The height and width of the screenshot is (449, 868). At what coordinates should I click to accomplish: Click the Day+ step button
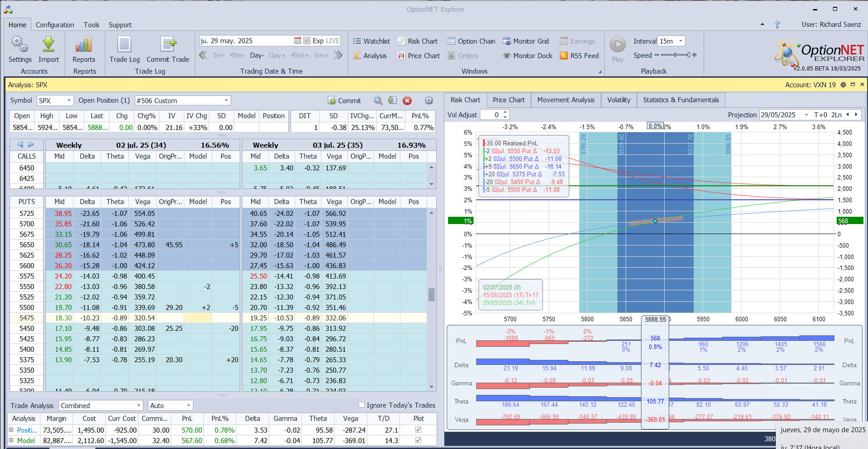click(277, 55)
